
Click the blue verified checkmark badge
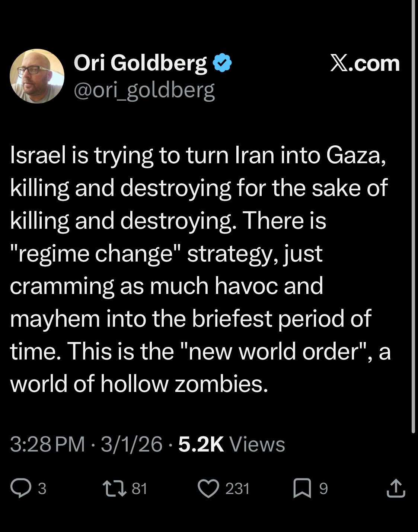pos(222,63)
